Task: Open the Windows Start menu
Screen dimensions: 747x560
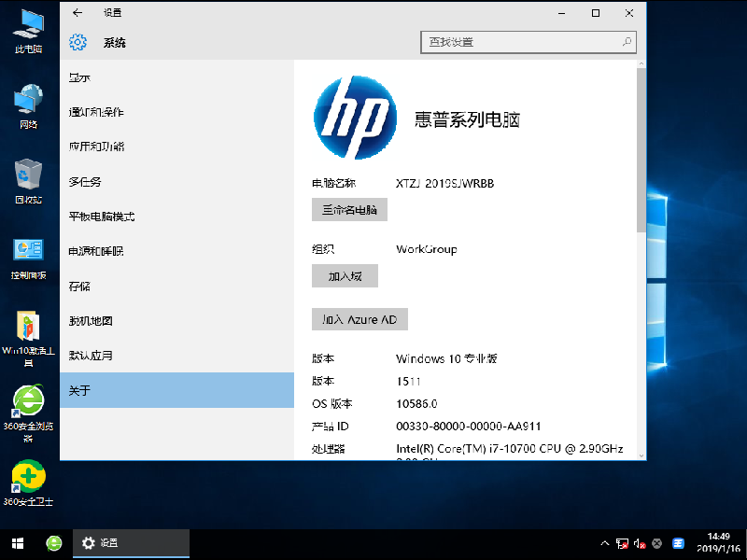Action: tap(17, 543)
